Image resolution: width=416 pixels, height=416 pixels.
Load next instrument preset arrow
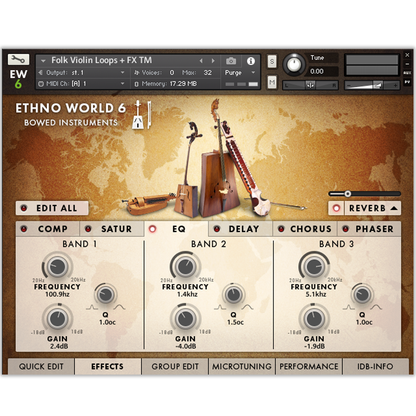(x=213, y=61)
